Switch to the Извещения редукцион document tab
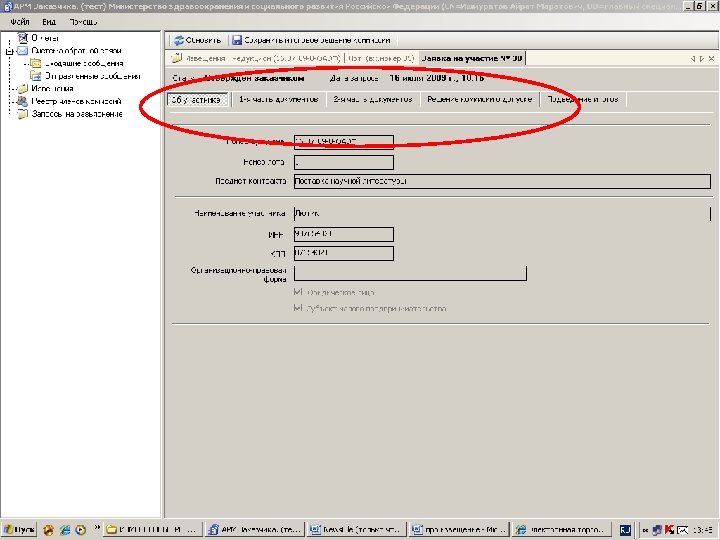The width and height of the screenshot is (720, 540). point(256,58)
